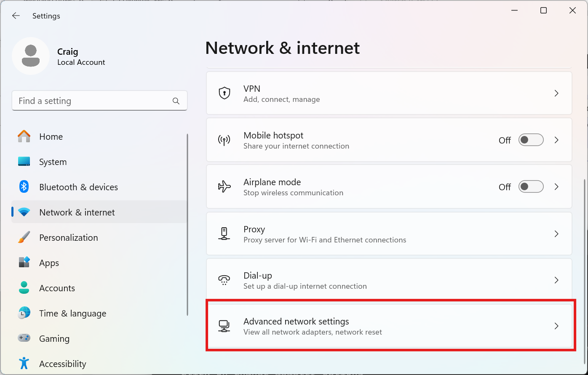The width and height of the screenshot is (588, 375).
Task: Open Time & language settings
Action: click(99, 313)
